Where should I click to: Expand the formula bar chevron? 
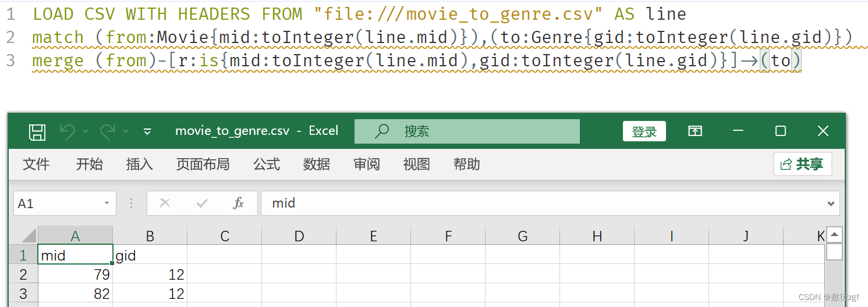click(x=831, y=204)
